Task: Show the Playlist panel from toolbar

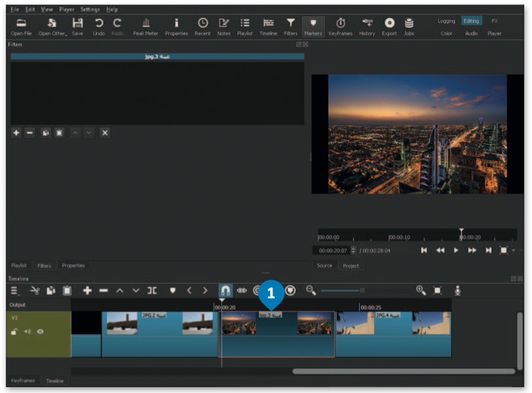Action: click(x=244, y=27)
